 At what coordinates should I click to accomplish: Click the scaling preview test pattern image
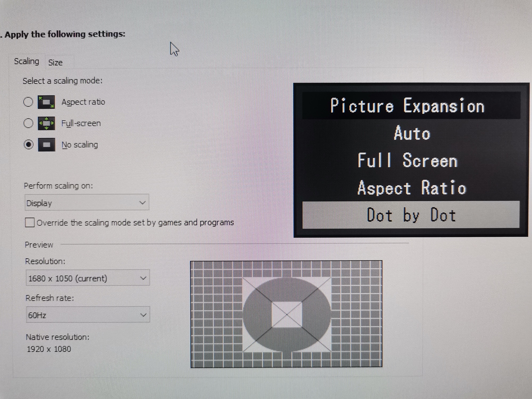coord(286,314)
